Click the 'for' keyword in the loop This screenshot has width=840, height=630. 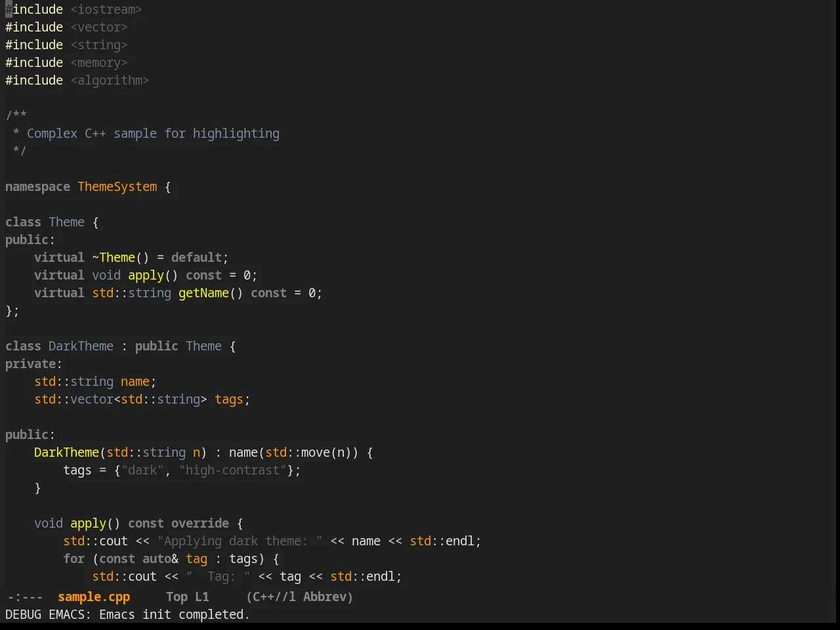click(x=73, y=558)
